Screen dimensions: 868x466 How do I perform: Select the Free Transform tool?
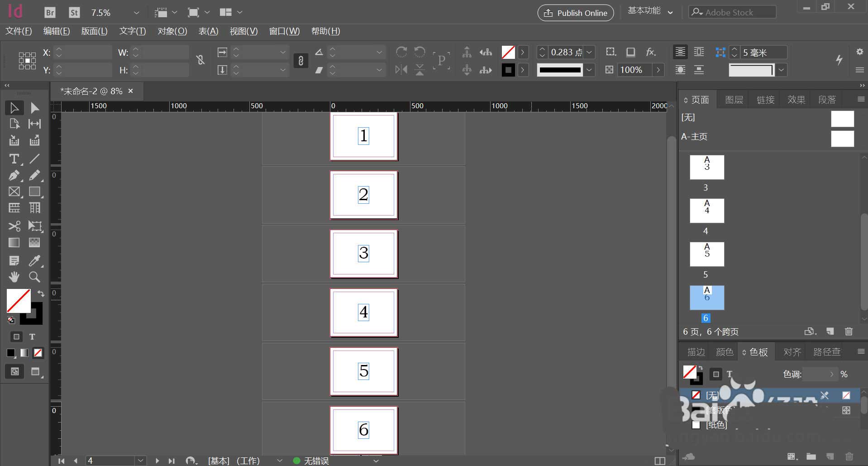35,226
